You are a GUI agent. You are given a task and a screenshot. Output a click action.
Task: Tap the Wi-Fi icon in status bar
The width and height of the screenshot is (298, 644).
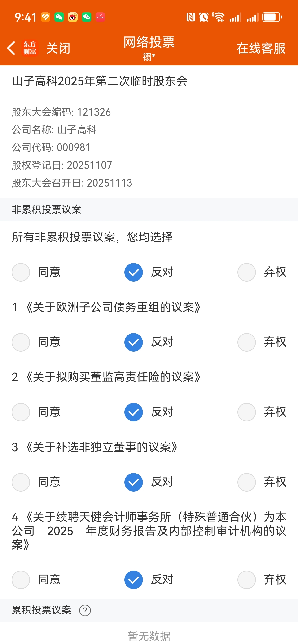[219, 17]
